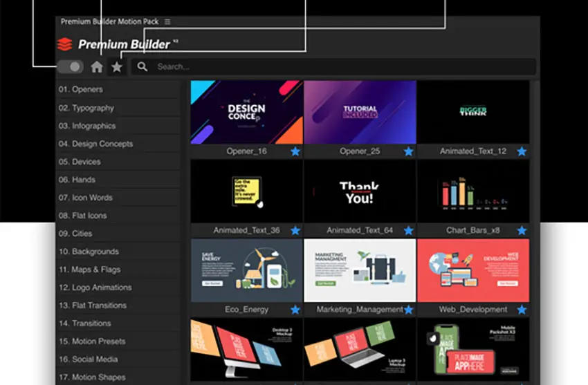The height and width of the screenshot is (385, 588).
Task: Select 11. Maps & Flags in the sidebar
Action: click(x=118, y=270)
